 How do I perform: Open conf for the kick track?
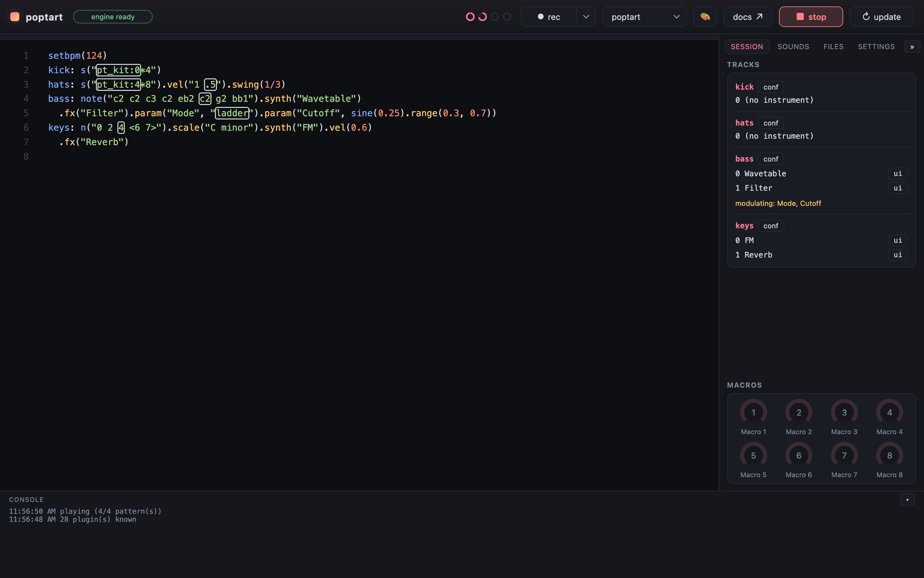pos(771,87)
